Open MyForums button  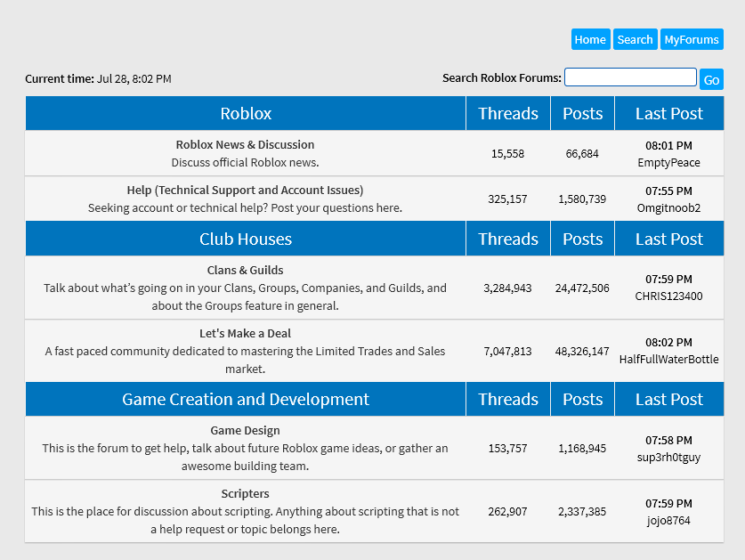click(692, 39)
